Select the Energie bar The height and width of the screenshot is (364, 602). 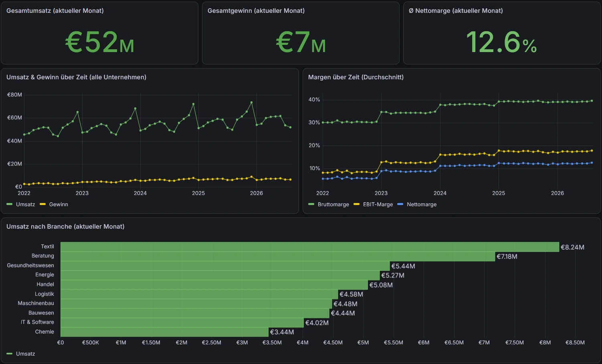tap(220, 275)
